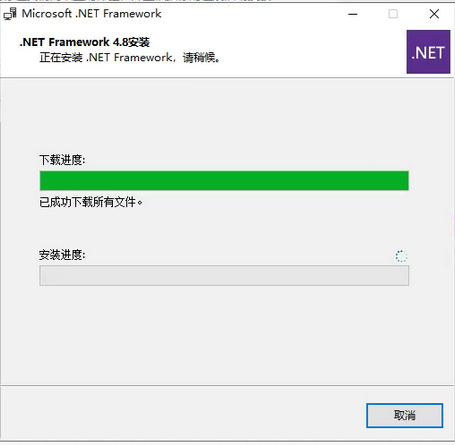The width and height of the screenshot is (455, 445).
Task: Click the green download progress bar
Action: [224, 181]
